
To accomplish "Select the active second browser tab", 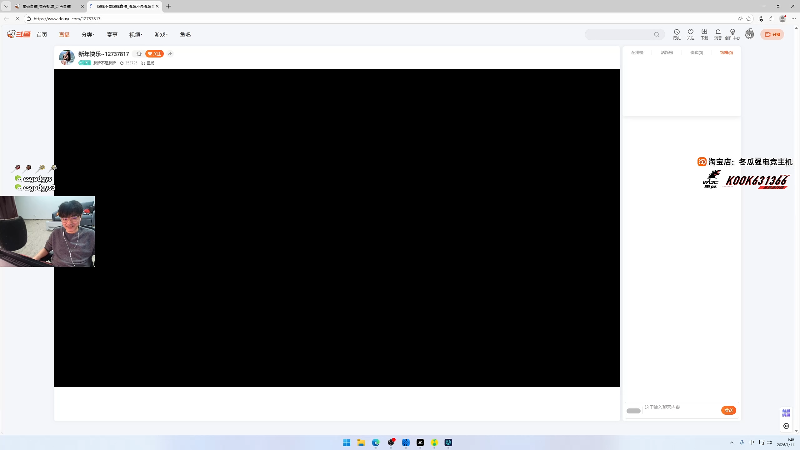I will [x=123, y=7].
